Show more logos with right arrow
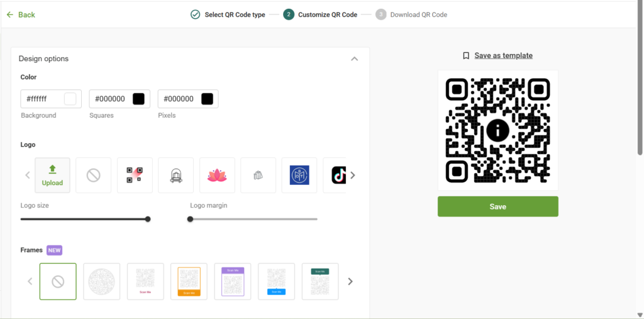 pyautogui.click(x=352, y=176)
